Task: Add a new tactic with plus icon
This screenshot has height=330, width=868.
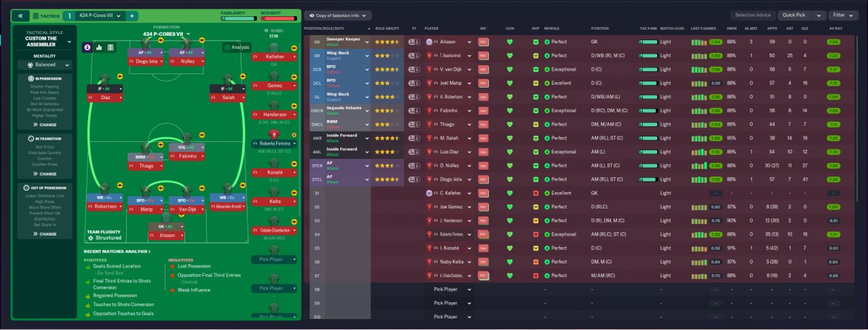Action: (x=132, y=16)
